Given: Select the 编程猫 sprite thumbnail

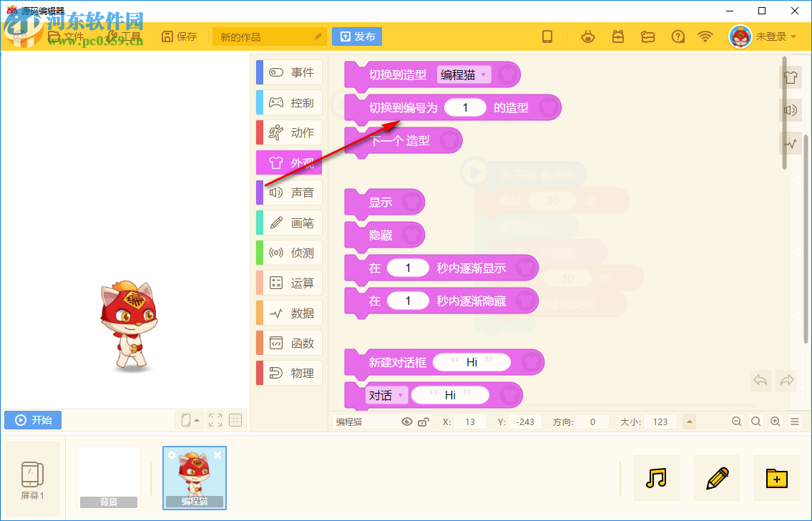Looking at the screenshot, I should tap(194, 477).
